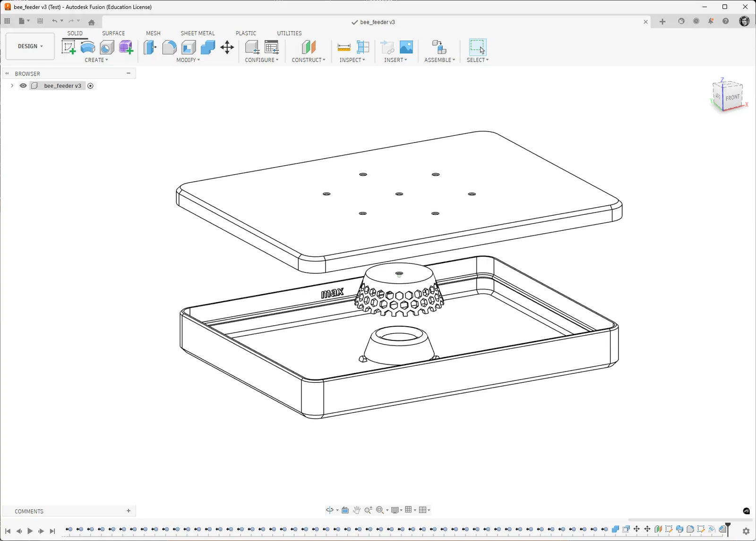Viewport: 756px width, 541px height.
Task: Select the Pan hand tool
Action: click(357, 510)
